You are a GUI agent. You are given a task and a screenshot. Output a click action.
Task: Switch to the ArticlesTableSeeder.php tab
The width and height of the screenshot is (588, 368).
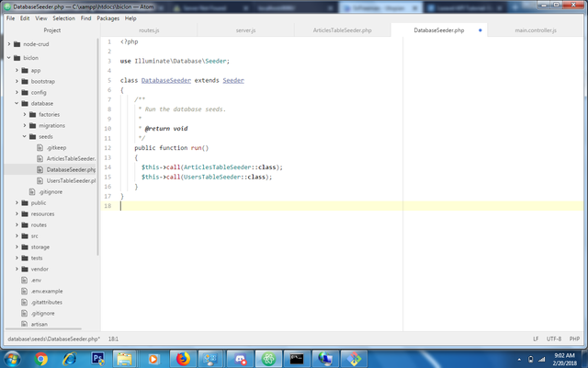[x=343, y=30]
